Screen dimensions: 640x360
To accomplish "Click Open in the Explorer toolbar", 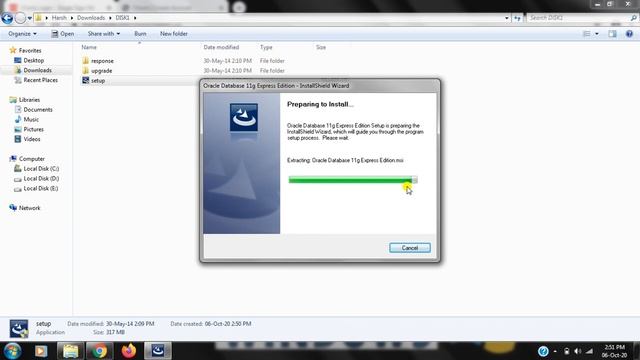I will [63, 34].
